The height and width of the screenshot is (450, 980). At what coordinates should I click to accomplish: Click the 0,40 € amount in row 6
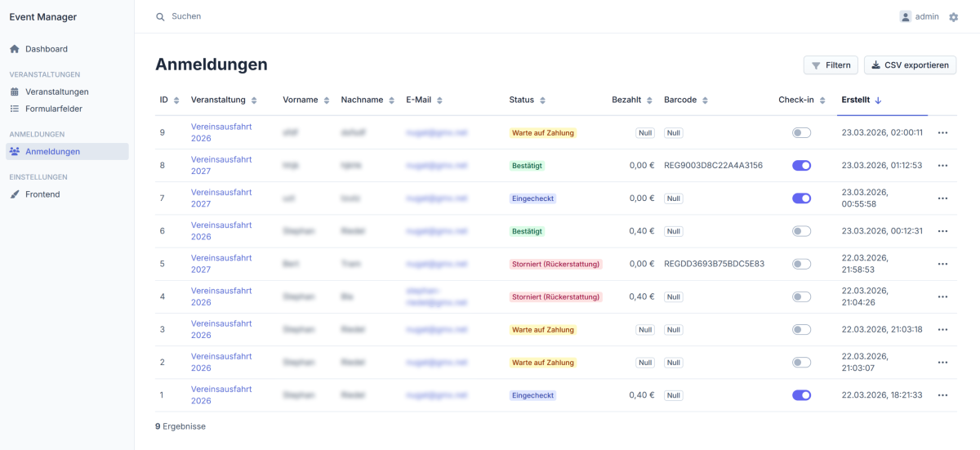click(x=641, y=231)
